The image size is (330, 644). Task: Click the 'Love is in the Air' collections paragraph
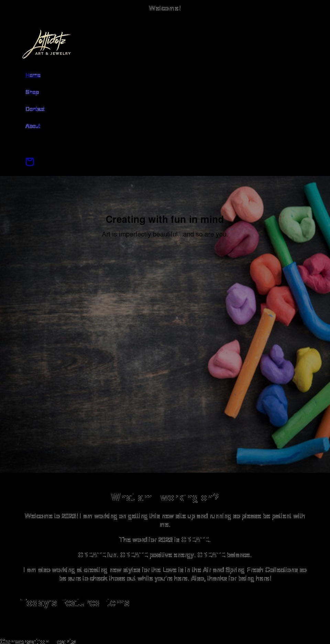point(165,574)
